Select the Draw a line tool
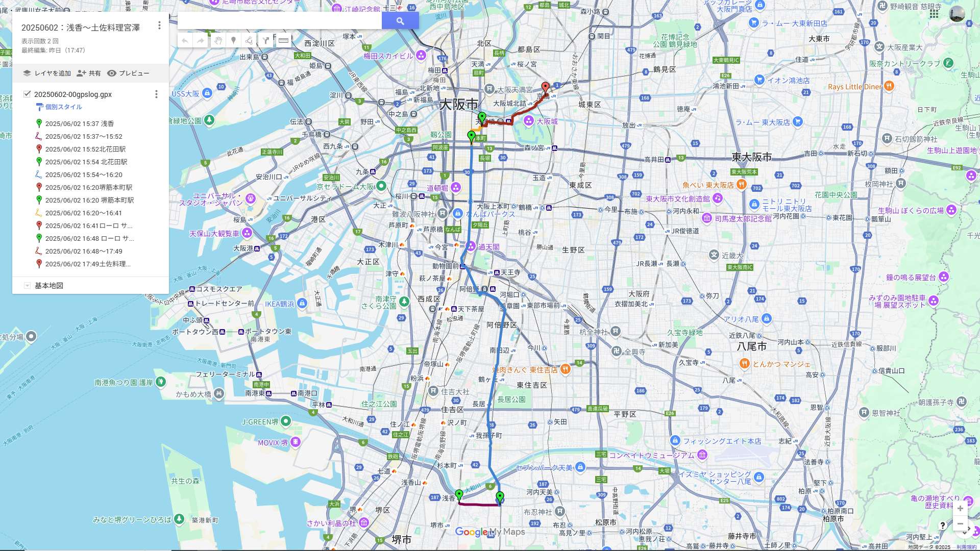 [249, 41]
